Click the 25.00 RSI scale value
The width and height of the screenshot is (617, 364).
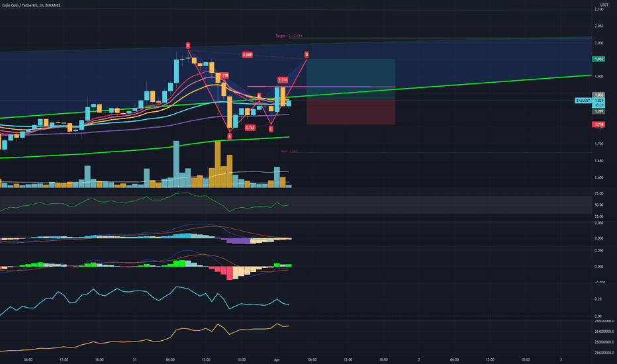point(599,216)
